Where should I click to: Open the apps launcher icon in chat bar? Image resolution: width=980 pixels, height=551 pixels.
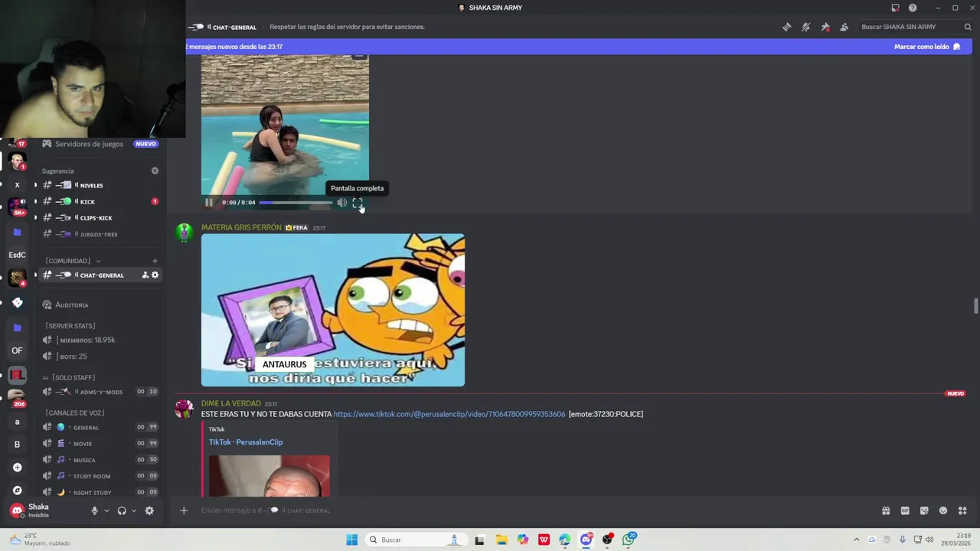962,510
